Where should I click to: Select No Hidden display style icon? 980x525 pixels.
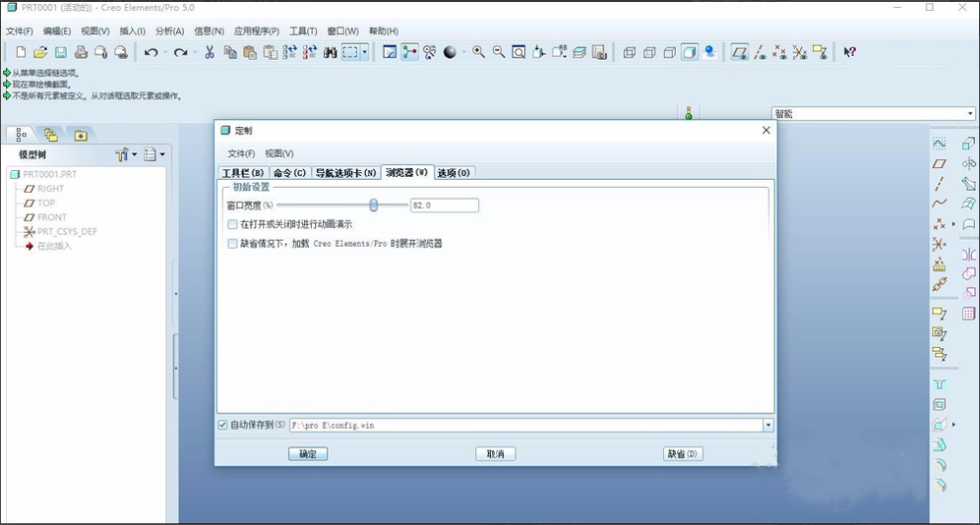(669, 53)
